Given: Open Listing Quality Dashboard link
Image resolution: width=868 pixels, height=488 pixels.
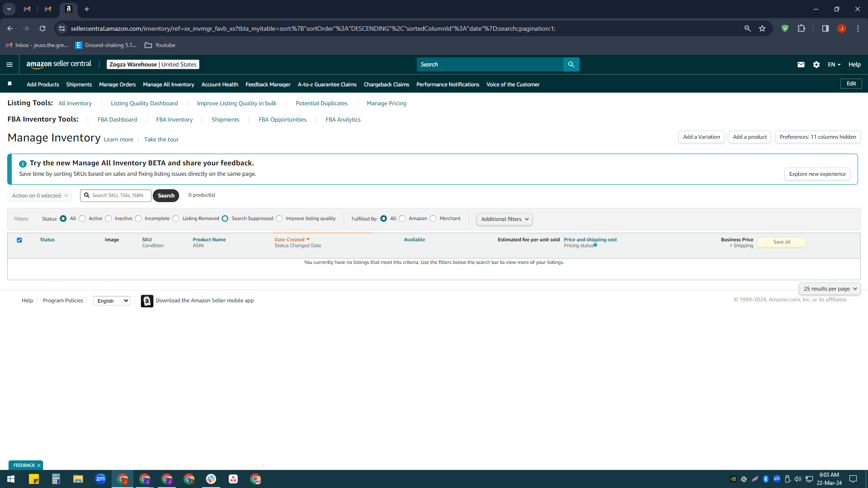Looking at the screenshot, I should pyautogui.click(x=144, y=103).
